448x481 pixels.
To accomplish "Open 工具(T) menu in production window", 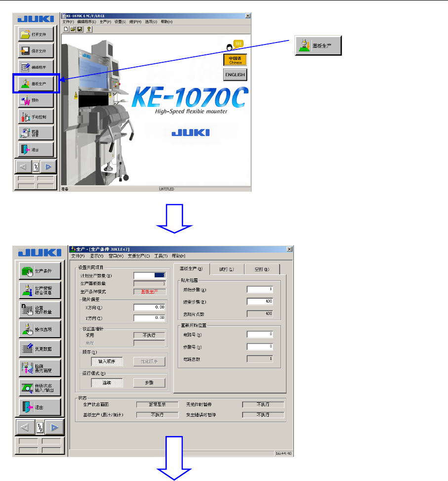I will (161, 256).
